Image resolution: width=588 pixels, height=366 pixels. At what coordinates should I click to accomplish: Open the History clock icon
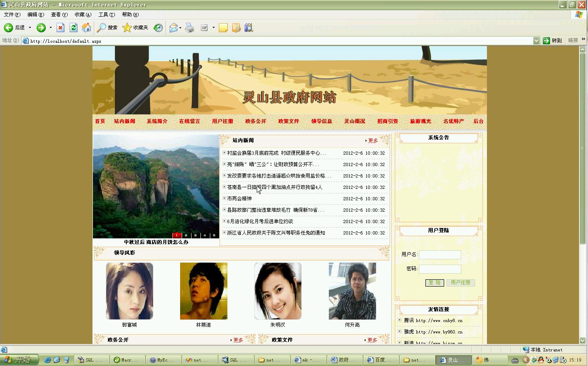click(x=158, y=28)
